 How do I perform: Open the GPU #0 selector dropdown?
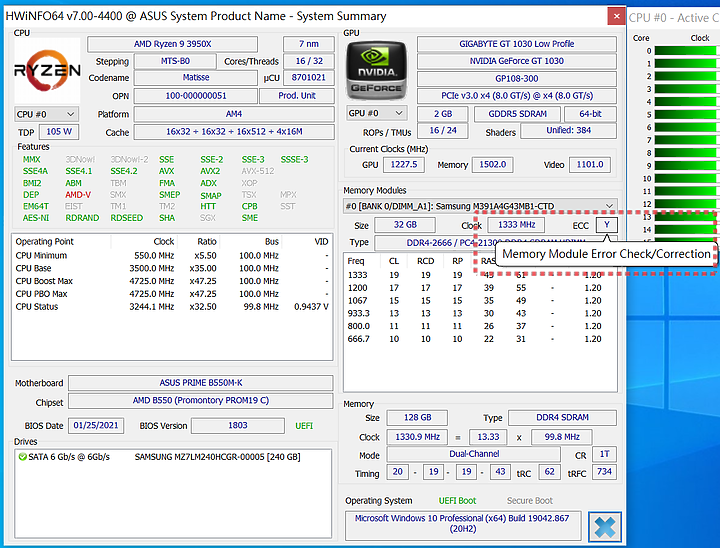point(377,113)
